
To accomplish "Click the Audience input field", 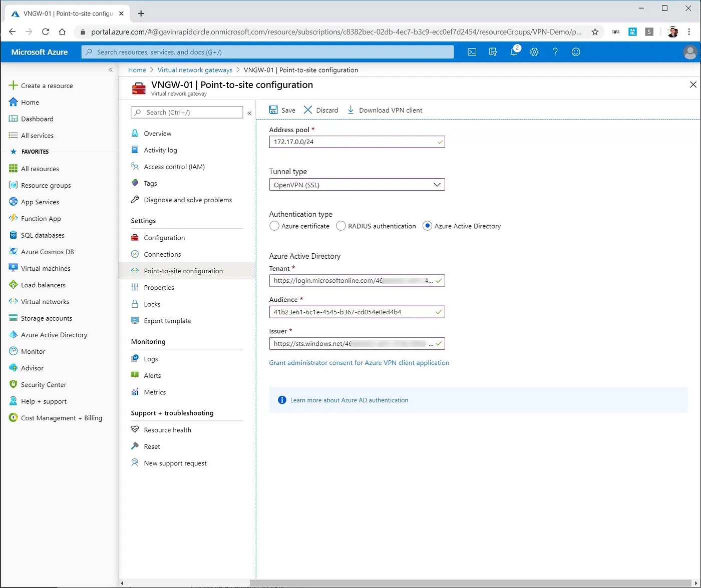I will 357,312.
